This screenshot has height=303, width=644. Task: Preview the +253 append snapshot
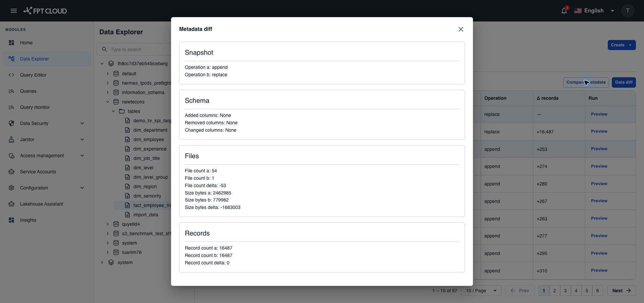point(599,149)
